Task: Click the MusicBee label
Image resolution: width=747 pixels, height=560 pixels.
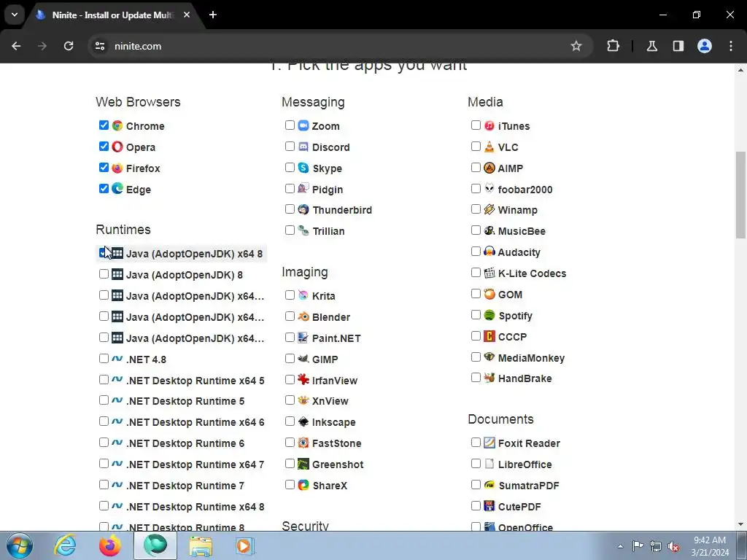Action: (522, 231)
